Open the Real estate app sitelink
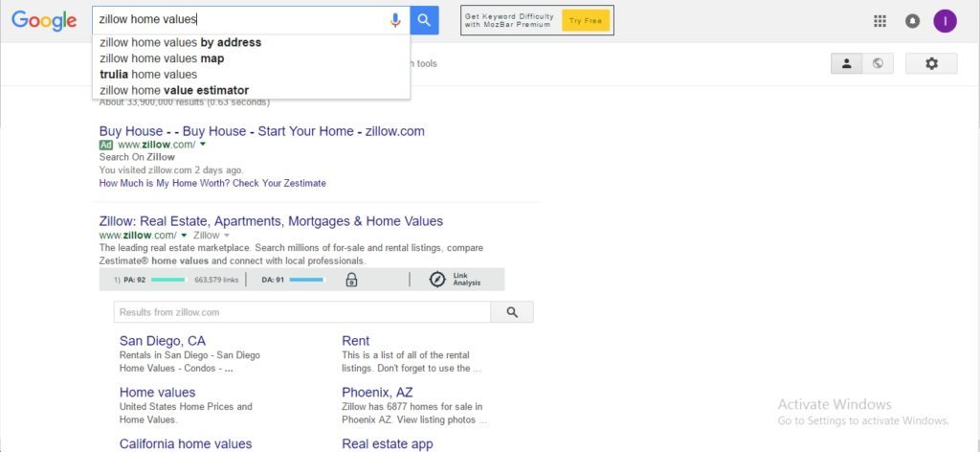Viewport: 980px width, 452px height. [388, 444]
